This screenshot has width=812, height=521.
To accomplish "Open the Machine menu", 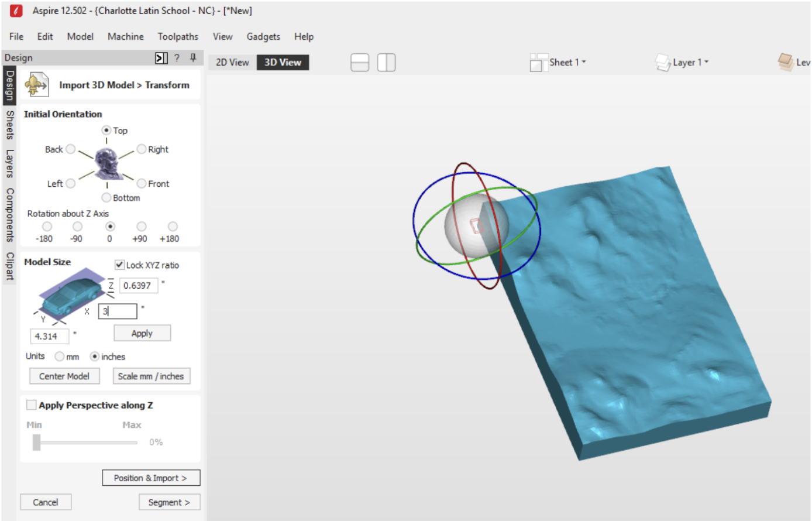I will tap(126, 36).
